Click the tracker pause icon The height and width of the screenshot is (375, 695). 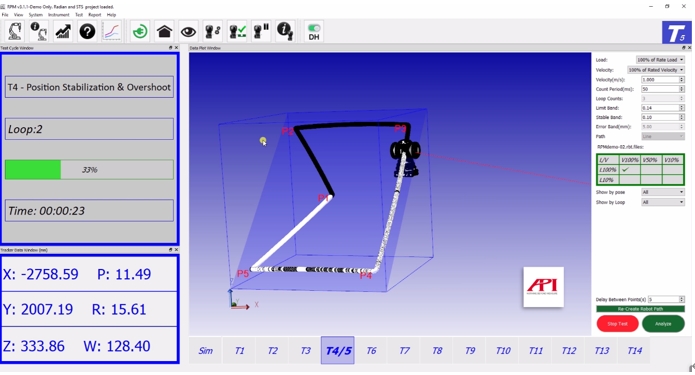click(261, 31)
